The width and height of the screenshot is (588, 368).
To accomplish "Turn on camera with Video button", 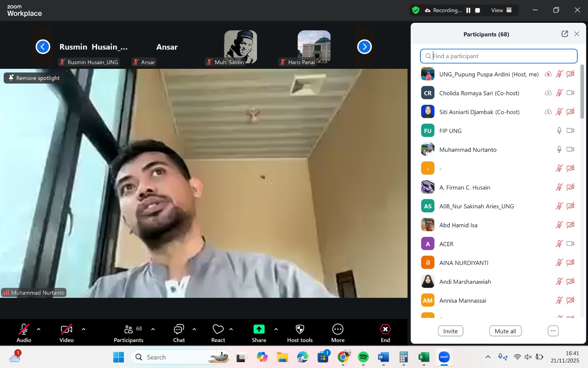I will [67, 329].
